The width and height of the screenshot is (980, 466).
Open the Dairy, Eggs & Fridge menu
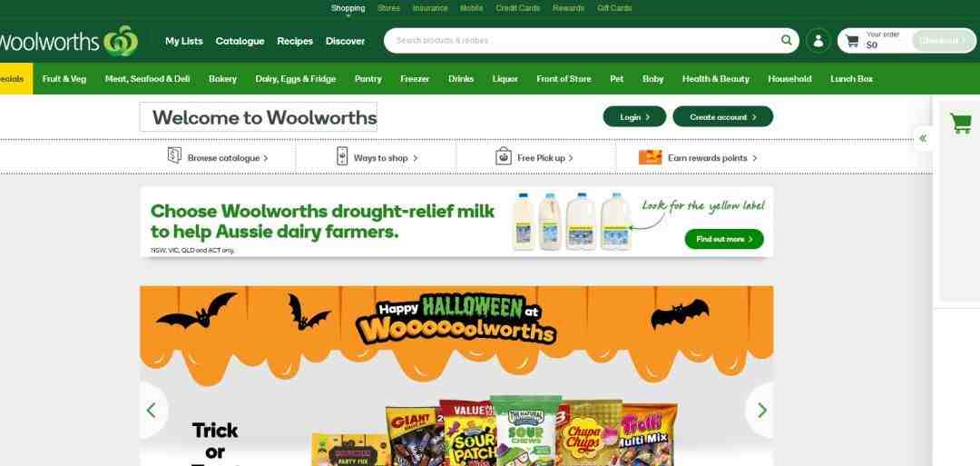pos(296,79)
